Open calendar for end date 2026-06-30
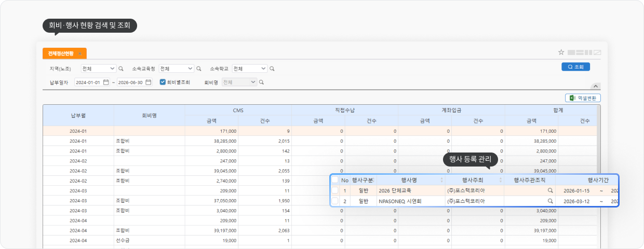Viewport: 644px width, 249px height. tap(148, 82)
